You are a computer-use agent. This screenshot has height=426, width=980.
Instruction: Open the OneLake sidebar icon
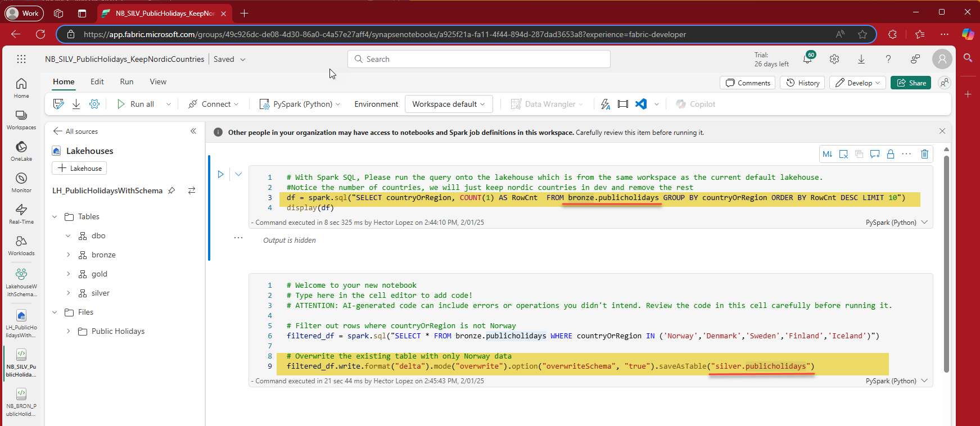point(21,151)
